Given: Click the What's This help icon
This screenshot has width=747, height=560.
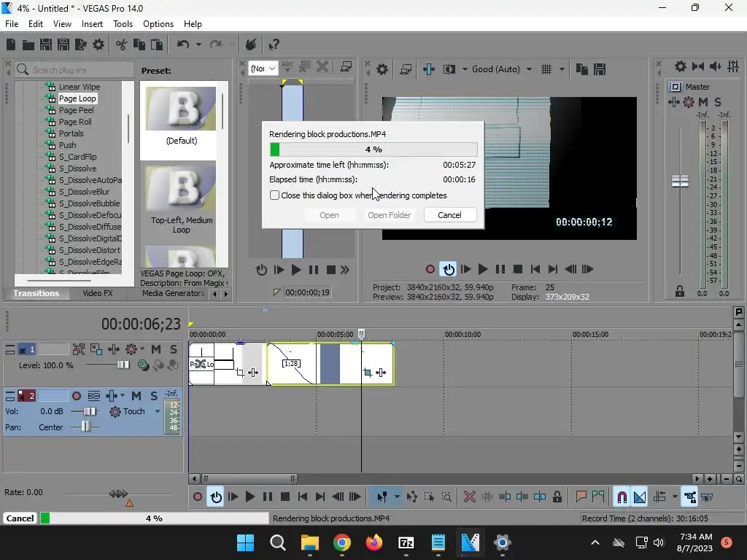Looking at the screenshot, I should (x=274, y=44).
